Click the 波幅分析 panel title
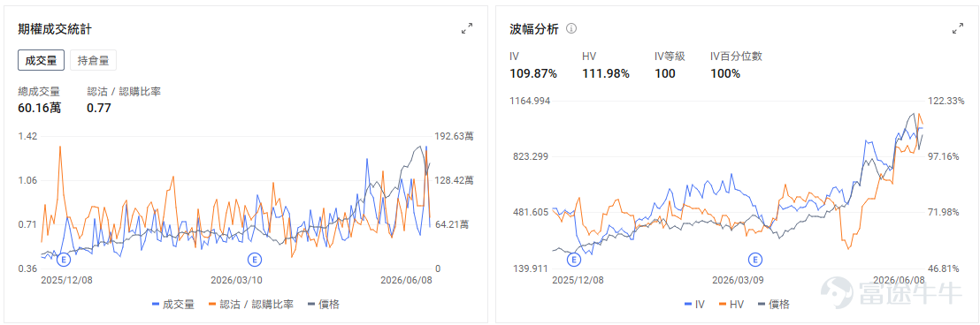The width and height of the screenshot is (980, 325). click(x=534, y=28)
